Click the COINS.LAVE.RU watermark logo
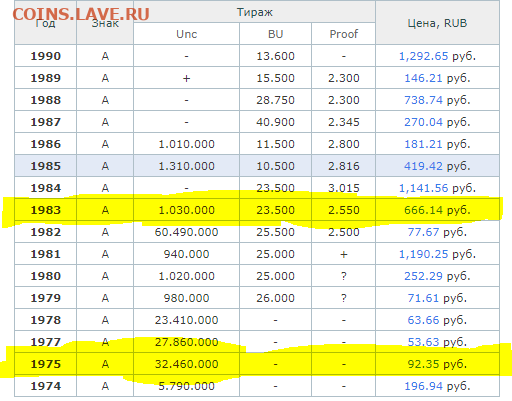The height and width of the screenshot is (401, 512). pos(81,14)
